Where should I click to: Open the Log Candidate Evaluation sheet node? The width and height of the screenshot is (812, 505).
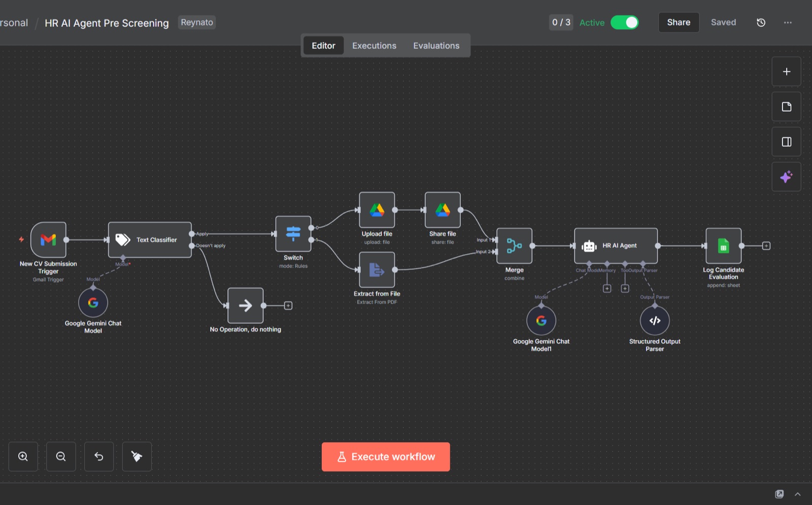(724, 246)
